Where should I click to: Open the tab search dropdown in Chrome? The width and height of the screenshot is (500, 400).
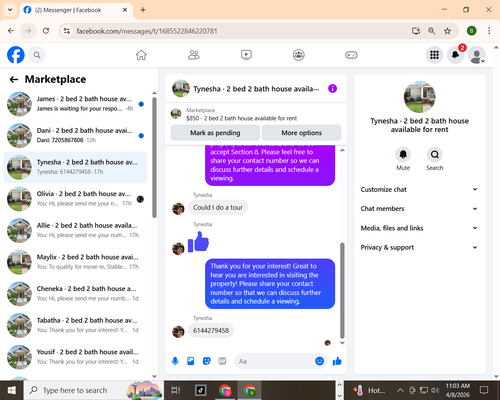(x=10, y=10)
